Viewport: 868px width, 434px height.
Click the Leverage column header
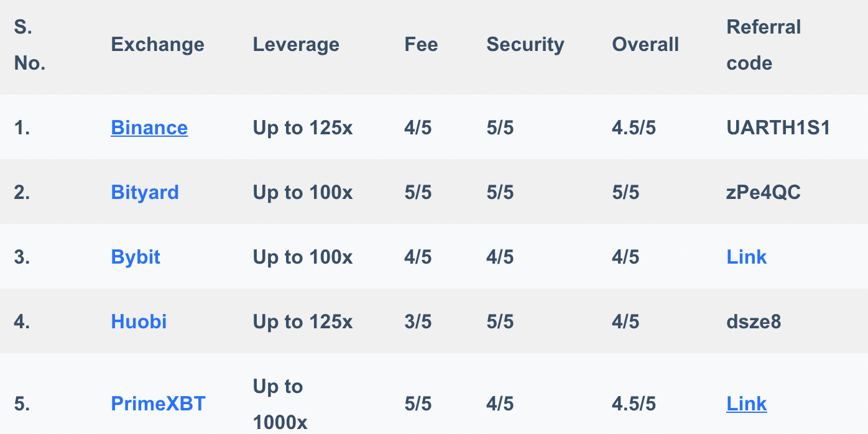[x=296, y=45]
